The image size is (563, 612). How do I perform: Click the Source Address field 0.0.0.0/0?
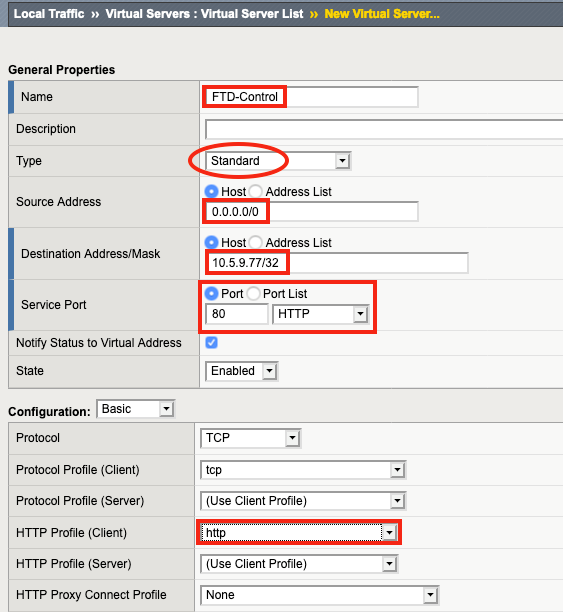pyautogui.click(x=312, y=212)
